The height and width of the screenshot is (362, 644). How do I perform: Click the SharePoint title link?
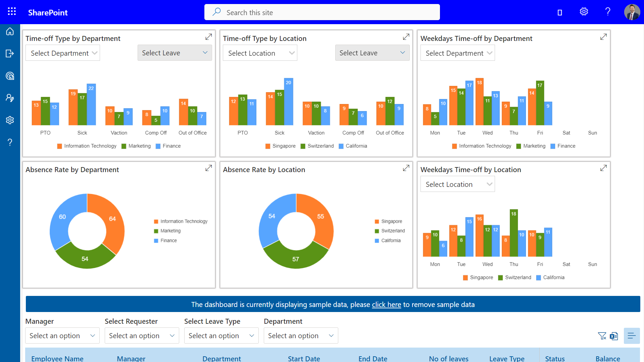48,12
